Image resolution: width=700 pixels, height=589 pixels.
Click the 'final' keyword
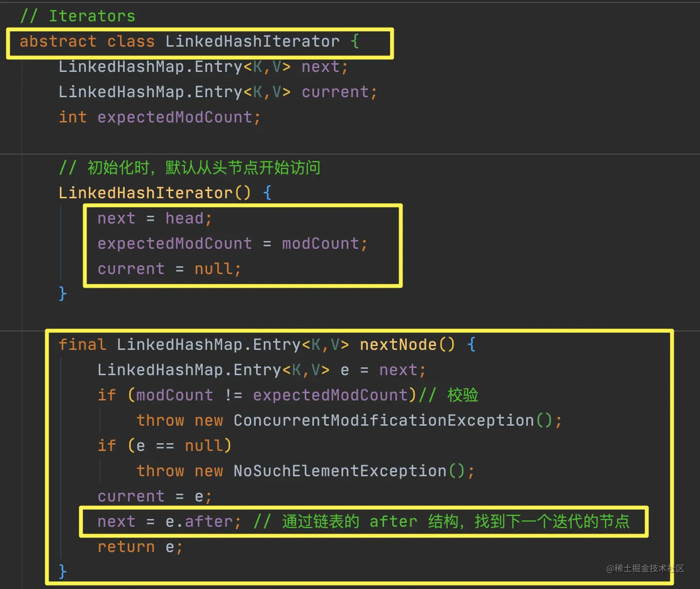(82, 345)
